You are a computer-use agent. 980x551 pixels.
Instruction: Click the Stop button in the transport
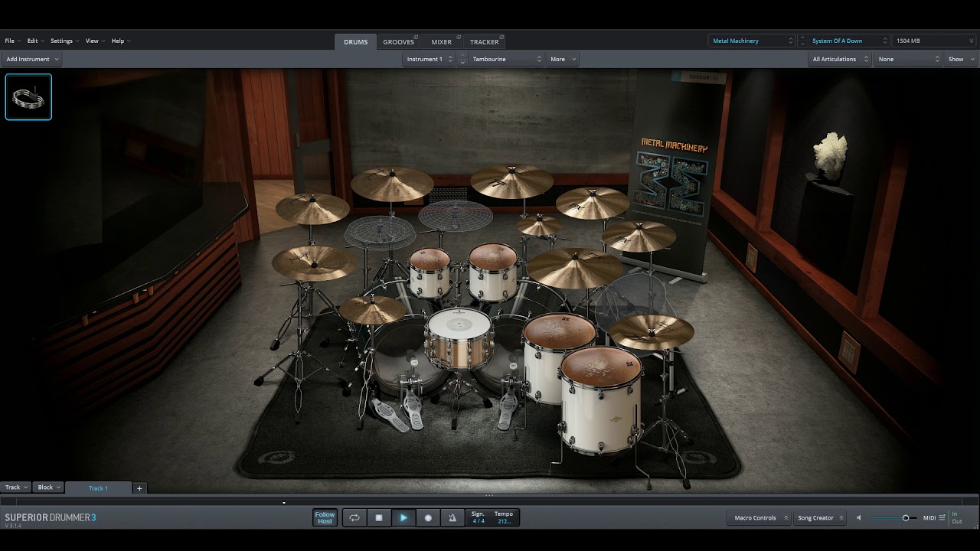pyautogui.click(x=379, y=518)
